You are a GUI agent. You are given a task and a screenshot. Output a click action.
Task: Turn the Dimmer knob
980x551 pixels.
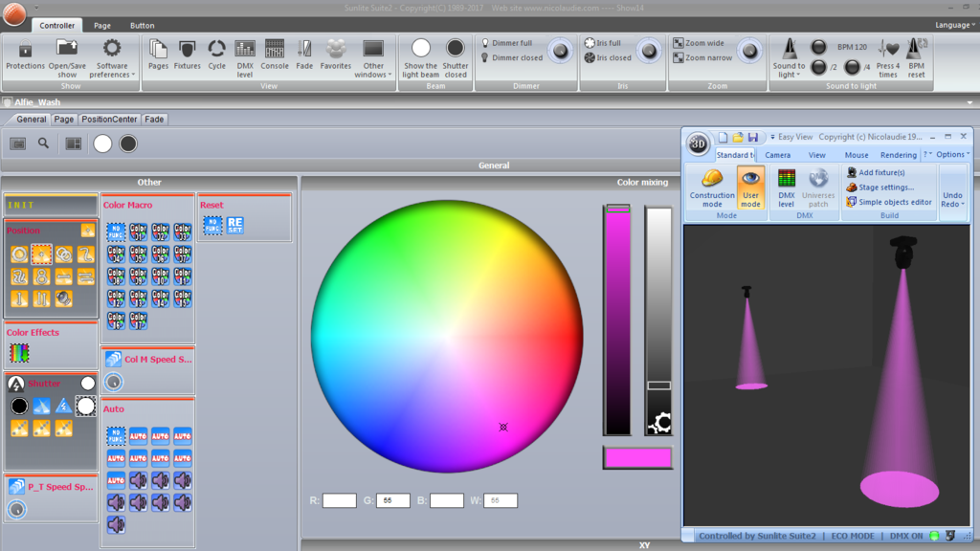point(560,51)
